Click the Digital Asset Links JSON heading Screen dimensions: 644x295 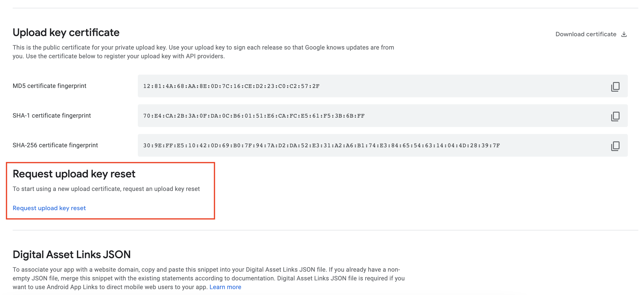(72, 255)
